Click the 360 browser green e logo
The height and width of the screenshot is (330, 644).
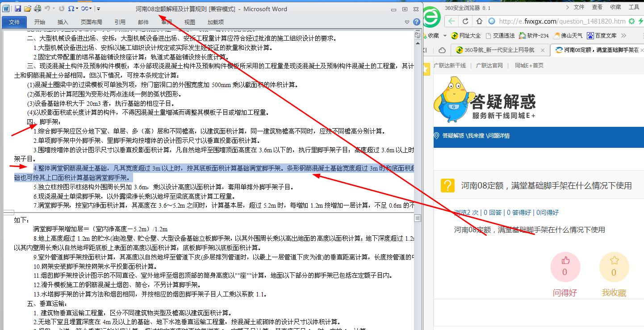click(431, 17)
